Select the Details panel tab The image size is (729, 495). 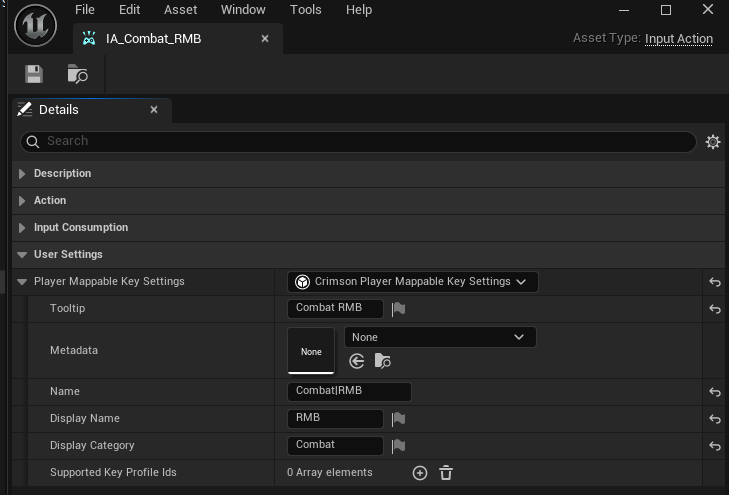coord(92,110)
